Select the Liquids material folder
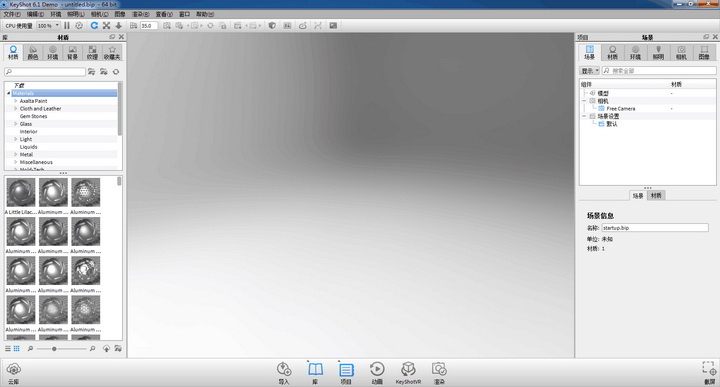 point(28,147)
